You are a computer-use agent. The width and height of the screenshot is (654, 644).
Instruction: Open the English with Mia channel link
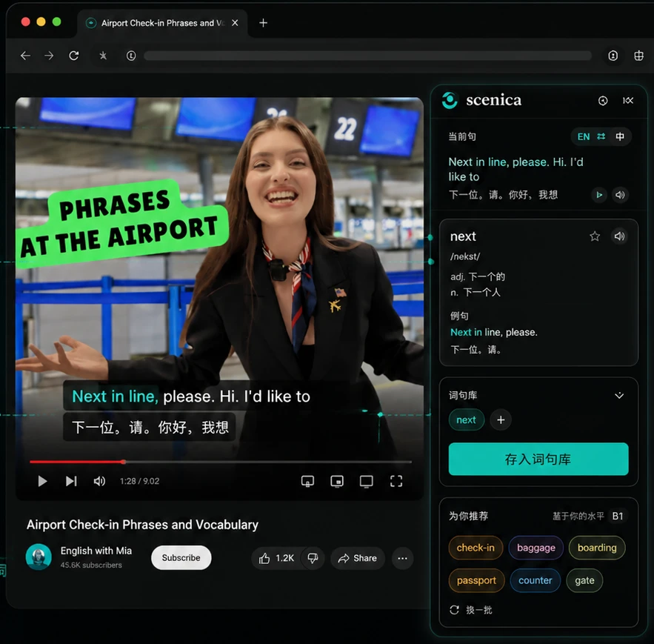(x=96, y=551)
